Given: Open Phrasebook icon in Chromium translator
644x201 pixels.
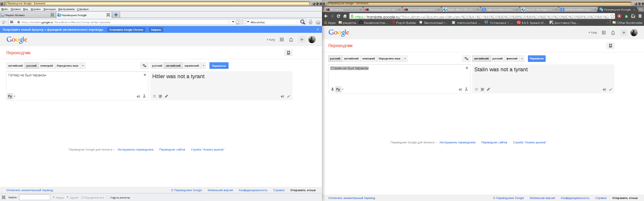Looking at the screenshot, I should 610,46.
